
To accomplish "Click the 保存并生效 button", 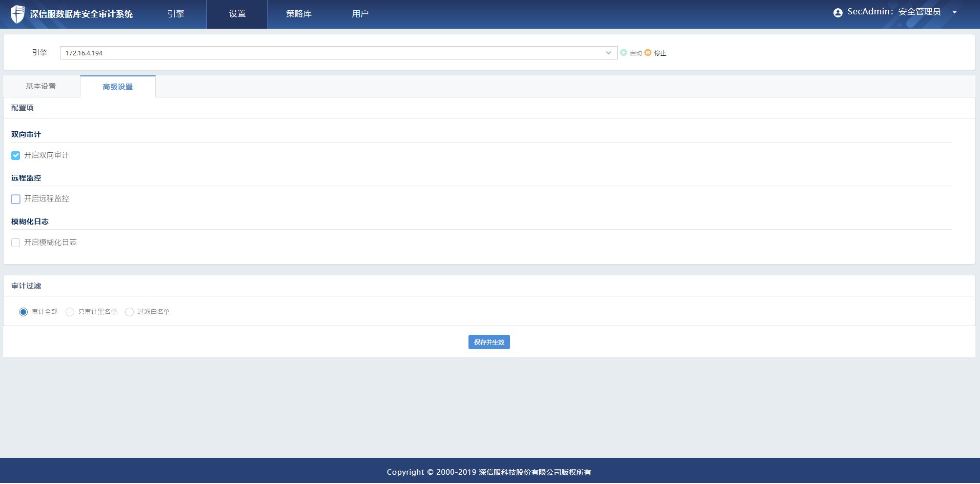I will point(489,342).
